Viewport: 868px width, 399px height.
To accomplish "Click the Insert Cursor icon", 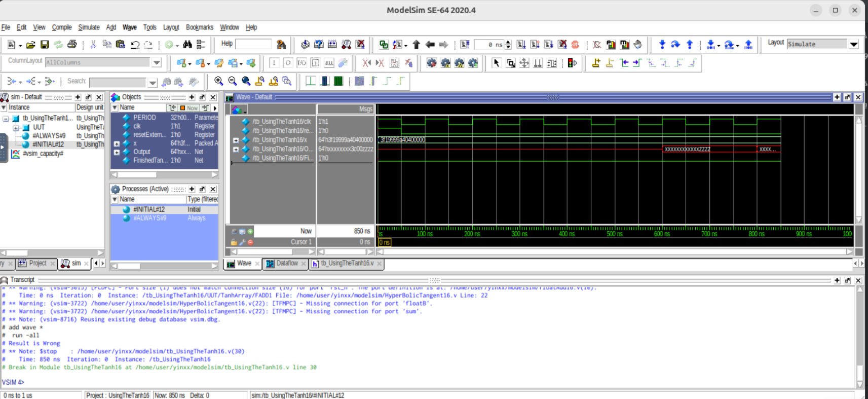I will [596, 63].
